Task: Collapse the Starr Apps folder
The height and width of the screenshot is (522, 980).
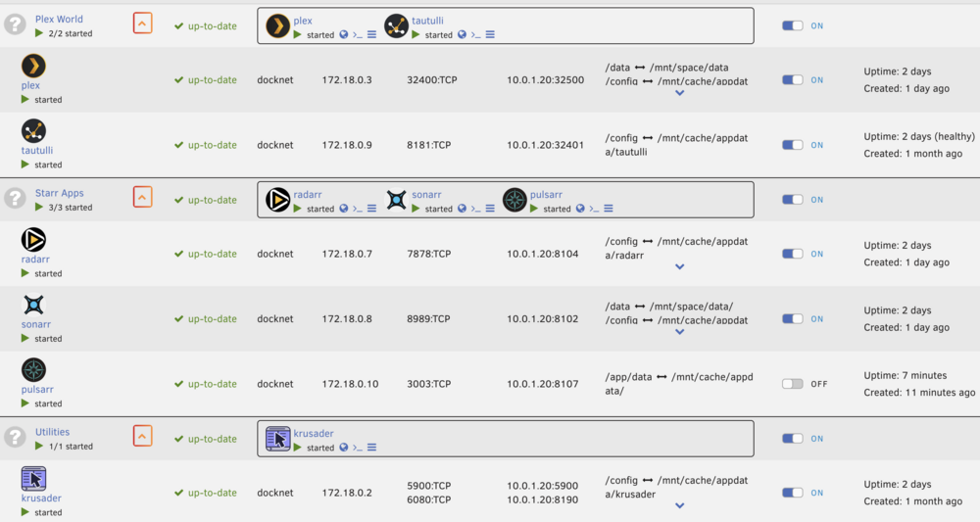Action: pos(142,197)
